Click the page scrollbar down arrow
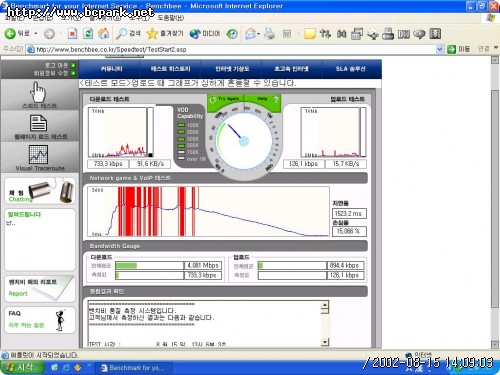The height and width of the screenshot is (375, 500). pos(495,345)
